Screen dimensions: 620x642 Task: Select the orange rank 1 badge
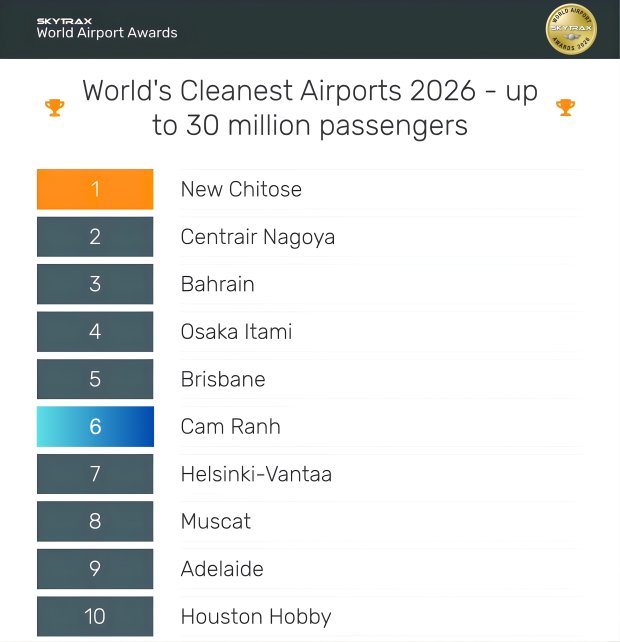point(95,189)
